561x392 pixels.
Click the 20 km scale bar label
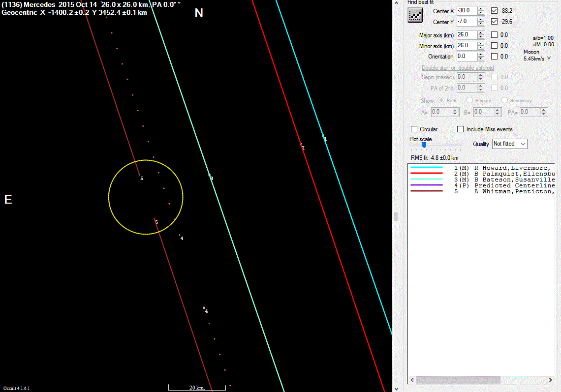[197, 388]
